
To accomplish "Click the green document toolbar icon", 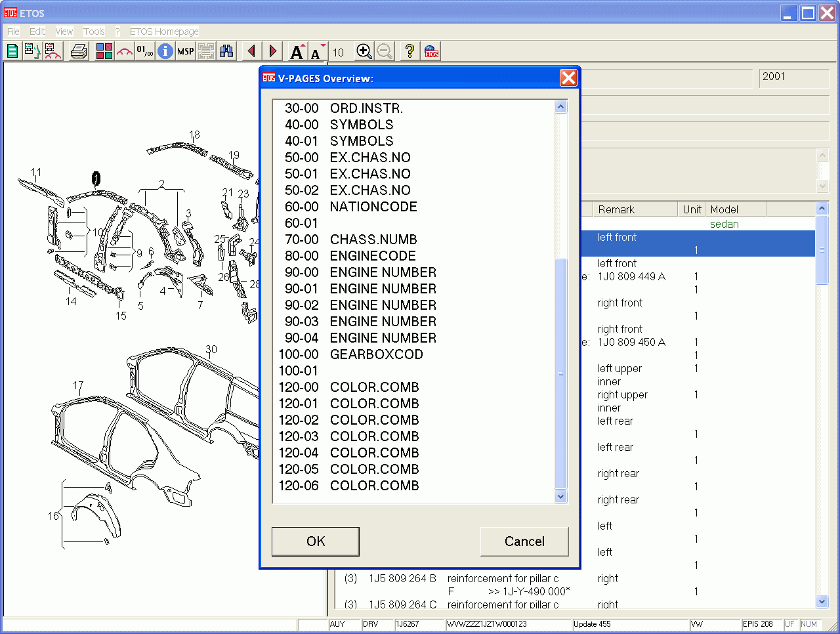I will pyautogui.click(x=12, y=51).
